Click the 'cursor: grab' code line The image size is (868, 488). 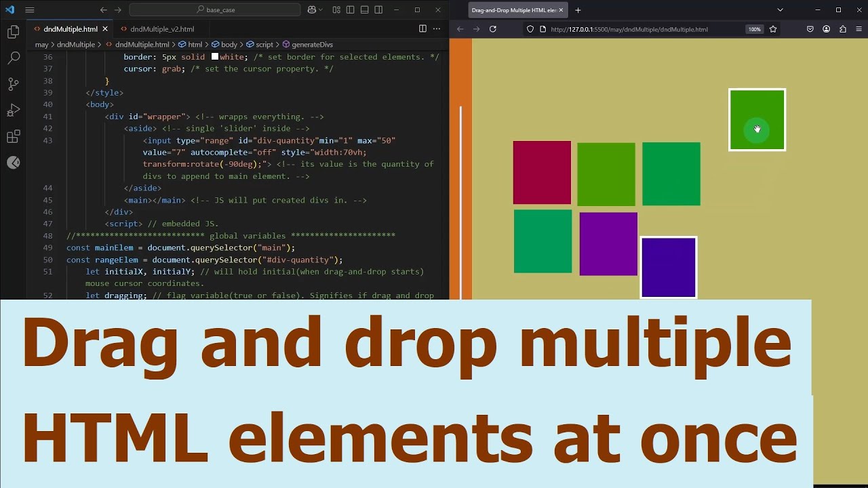click(228, 69)
